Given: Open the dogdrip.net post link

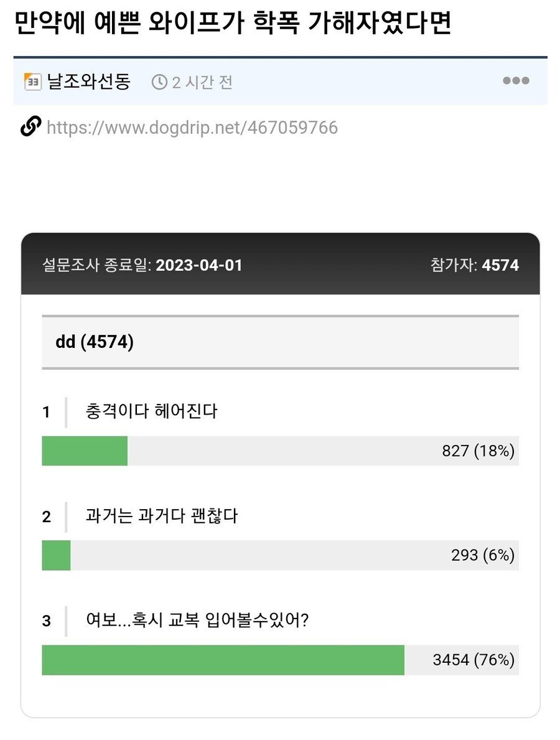Looking at the screenshot, I should click(192, 127).
